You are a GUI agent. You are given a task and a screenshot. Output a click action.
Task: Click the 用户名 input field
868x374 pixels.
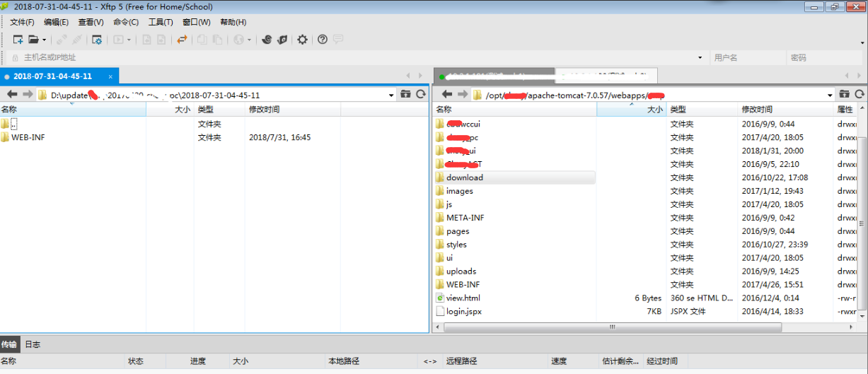(x=747, y=58)
